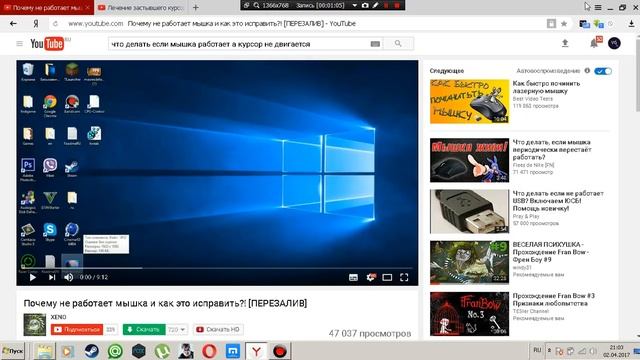Open XENO channel avatar

pyautogui.click(x=35, y=324)
